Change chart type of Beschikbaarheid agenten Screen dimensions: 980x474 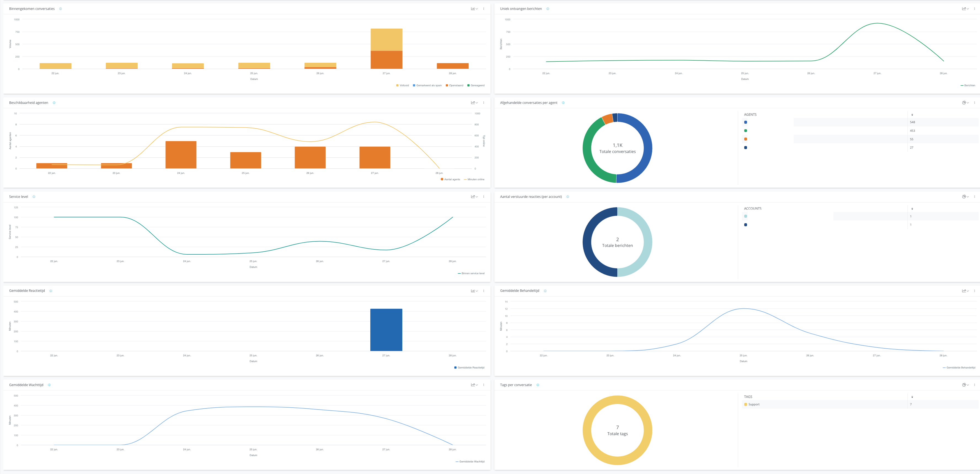[x=474, y=103]
